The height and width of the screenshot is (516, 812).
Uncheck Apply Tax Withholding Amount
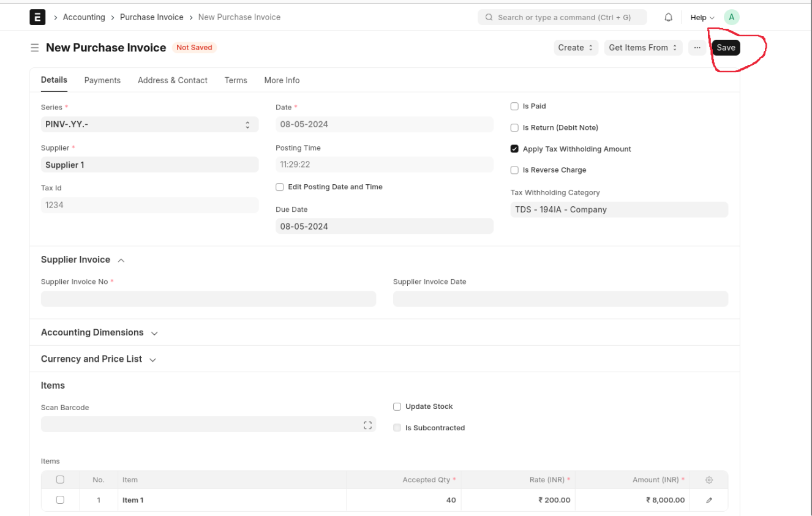tap(514, 149)
